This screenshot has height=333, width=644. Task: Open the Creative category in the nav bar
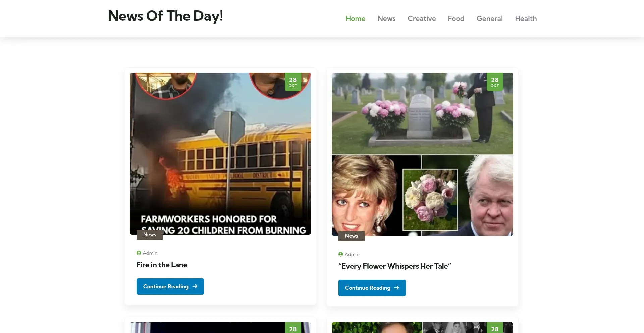click(422, 19)
